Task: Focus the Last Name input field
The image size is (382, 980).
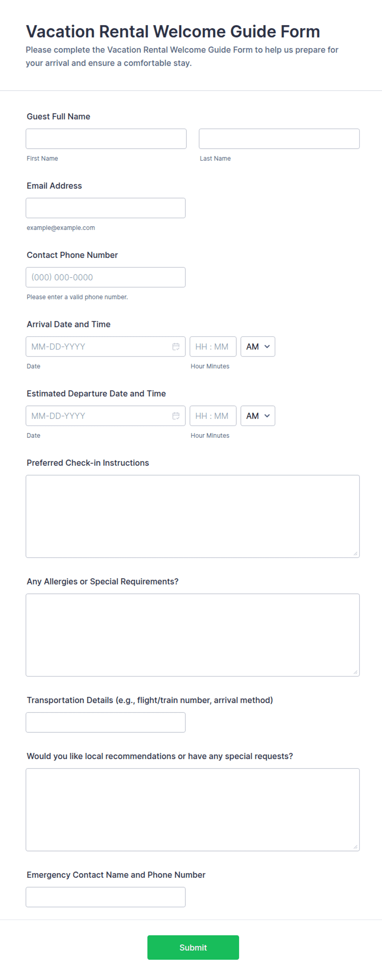Action: tap(279, 139)
